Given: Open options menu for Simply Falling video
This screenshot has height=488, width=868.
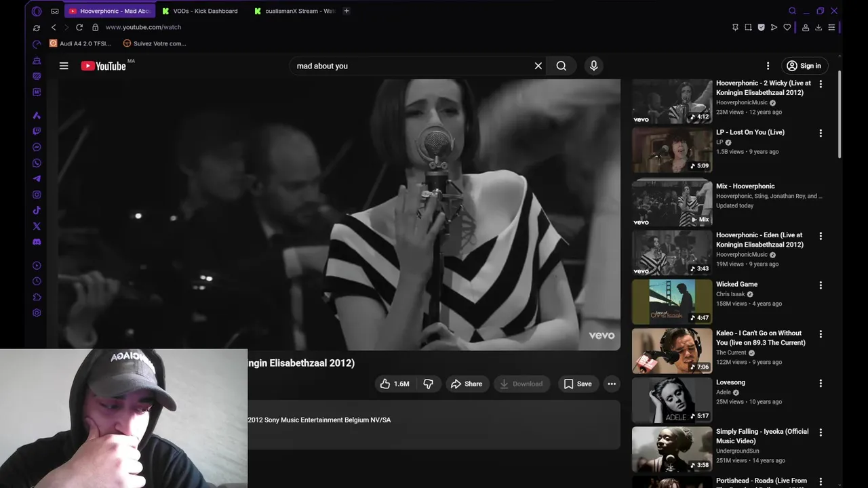Looking at the screenshot, I should click(x=821, y=432).
